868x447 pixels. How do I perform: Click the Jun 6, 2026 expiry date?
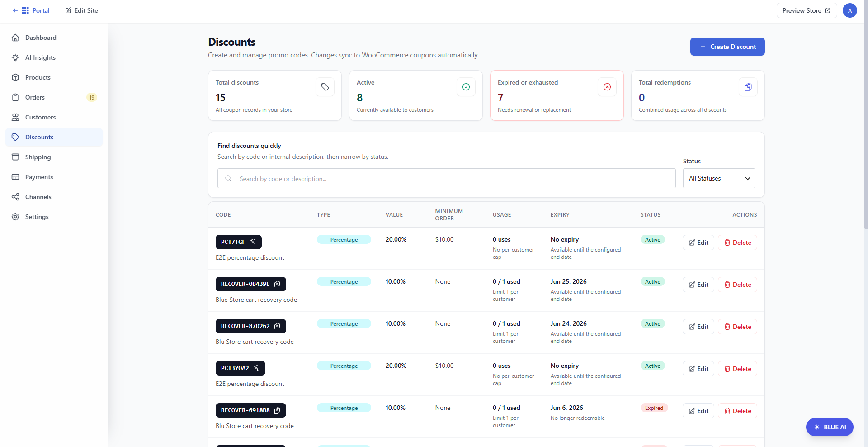coord(567,408)
